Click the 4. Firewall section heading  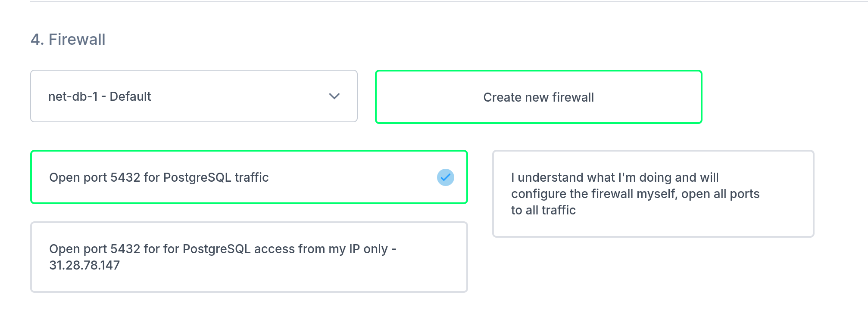pyautogui.click(x=67, y=39)
